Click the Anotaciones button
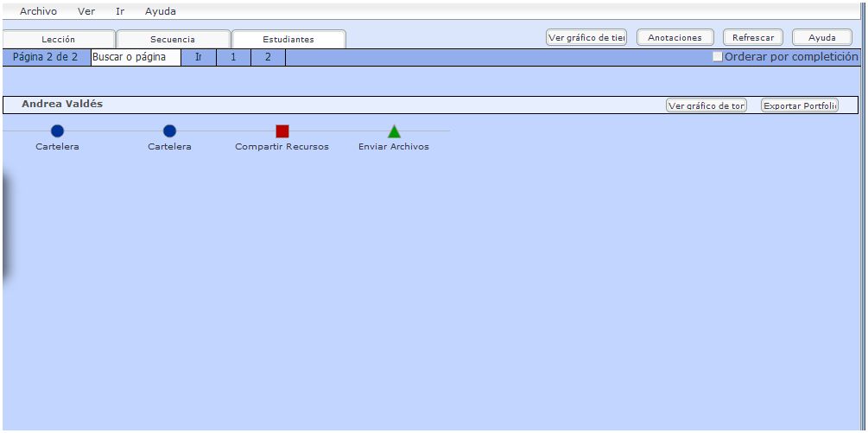 tap(675, 38)
